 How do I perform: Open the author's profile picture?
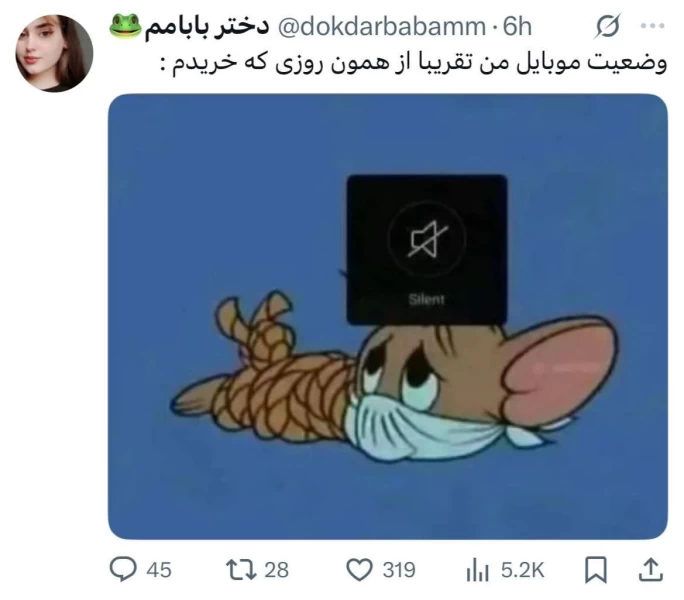tap(54, 53)
